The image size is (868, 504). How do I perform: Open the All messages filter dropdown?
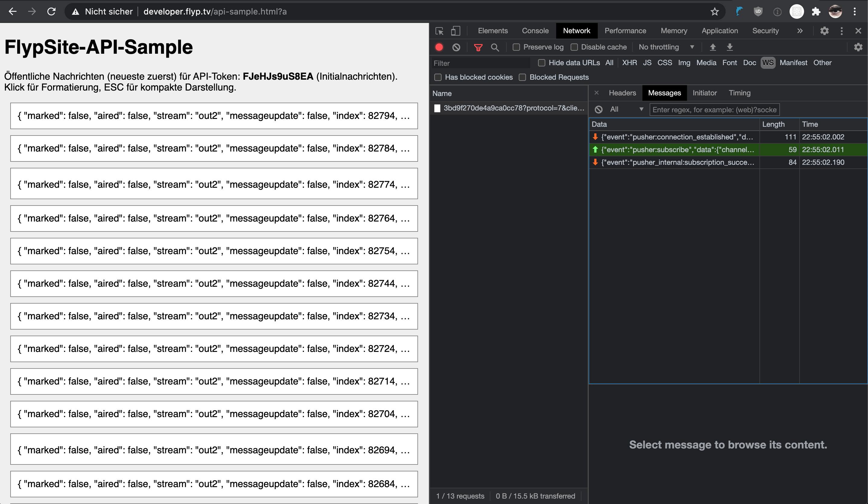point(626,109)
